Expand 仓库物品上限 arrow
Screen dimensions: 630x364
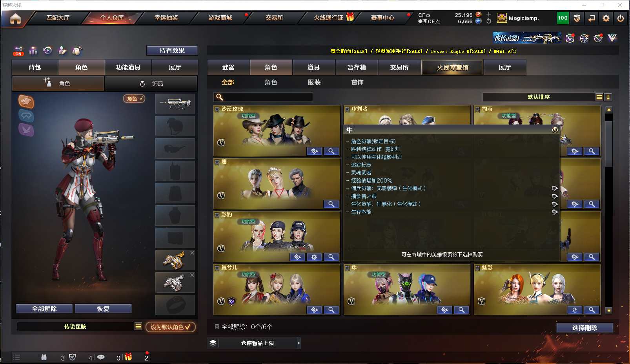tap(299, 343)
